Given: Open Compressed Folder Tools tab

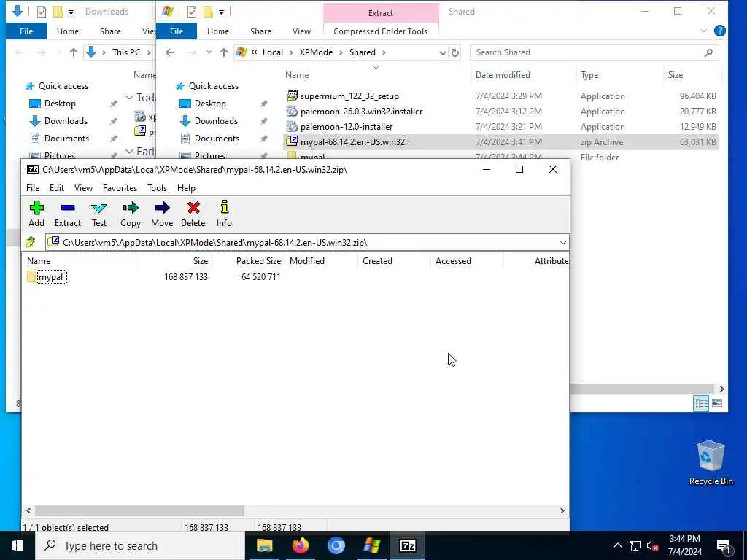Looking at the screenshot, I should [x=380, y=31].
